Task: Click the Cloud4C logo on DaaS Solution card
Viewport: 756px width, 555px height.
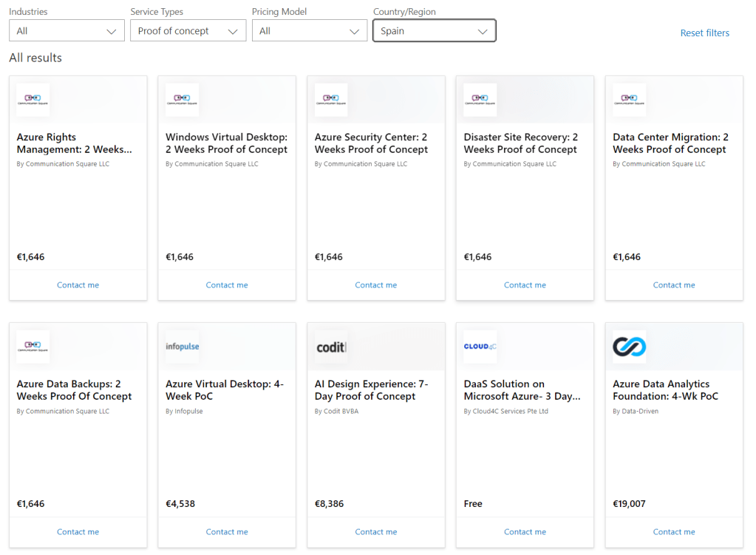Action: (x=480, y=347)
